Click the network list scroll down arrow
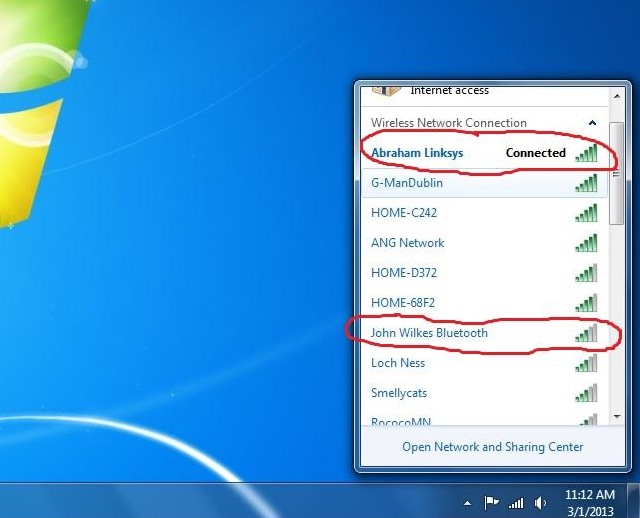Screen dimensions: 640x518 pos(617,417)
